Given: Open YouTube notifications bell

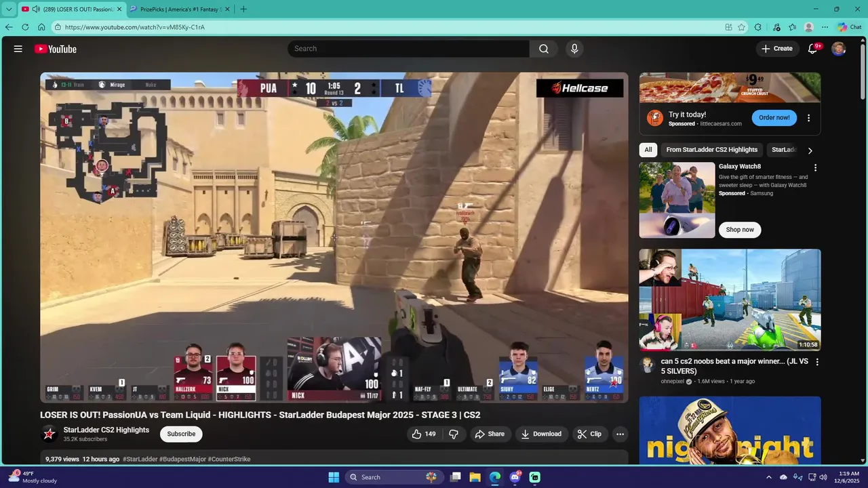Looking at the screenshot, I should click(x=813, y=49).
